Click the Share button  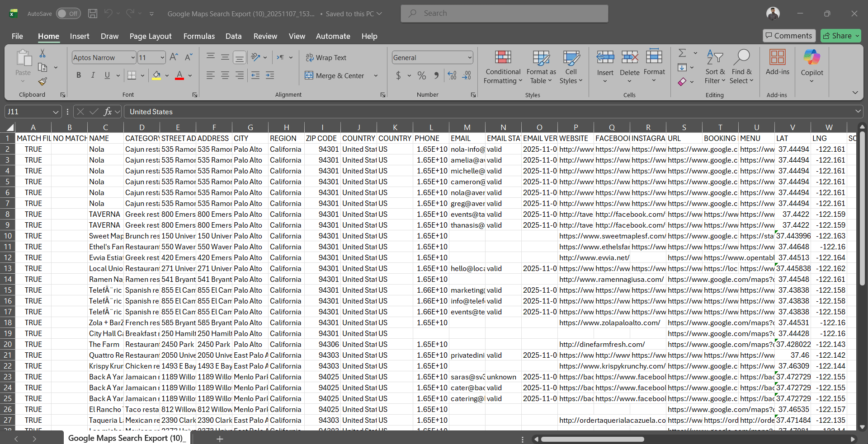(x=840, y=36)
